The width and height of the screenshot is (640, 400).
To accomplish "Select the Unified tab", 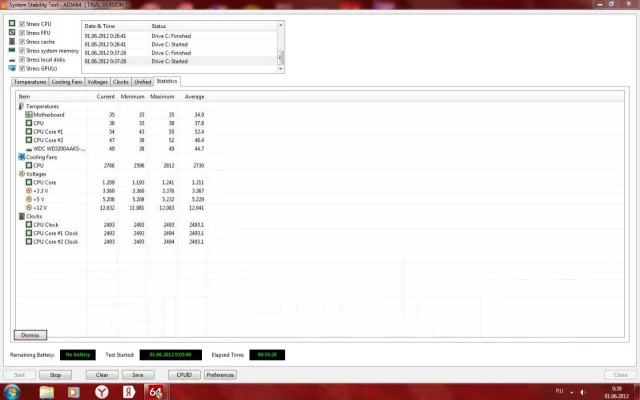I will click(142, 82).
